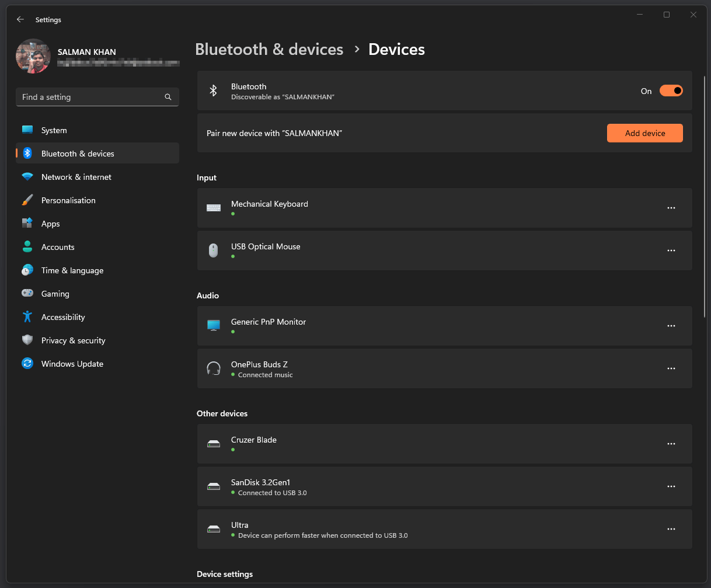Select the Apps category
Viewport: 711px width, 588px height.
point(97,223)
